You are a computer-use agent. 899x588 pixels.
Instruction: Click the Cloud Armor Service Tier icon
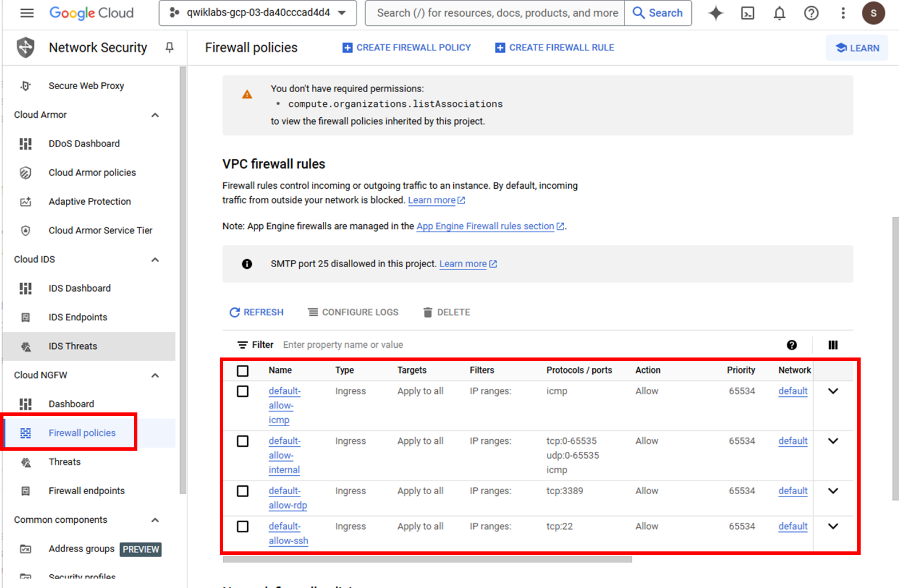coord(26,231)
